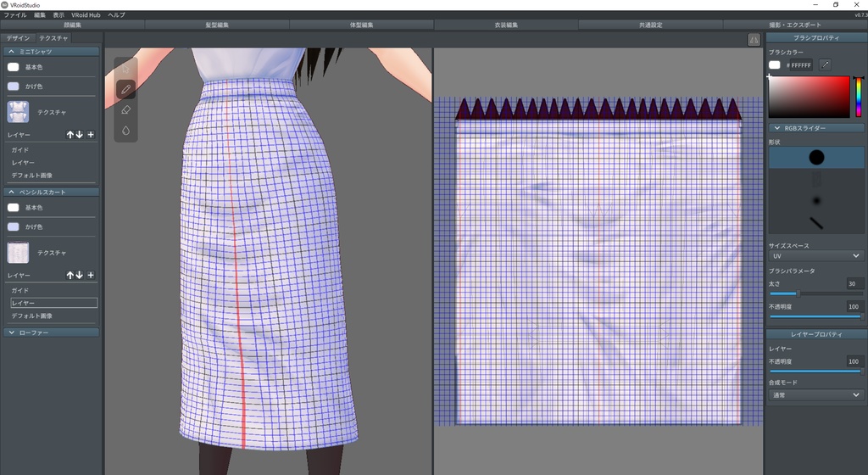The image size is (868, 475).
Task: Choose the hard round brush shape
Action: (x=816, y=157)
